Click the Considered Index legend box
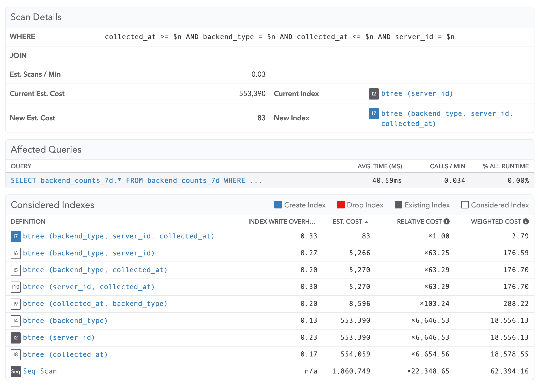This screenshot has width=538, height=392. point(465,205)
